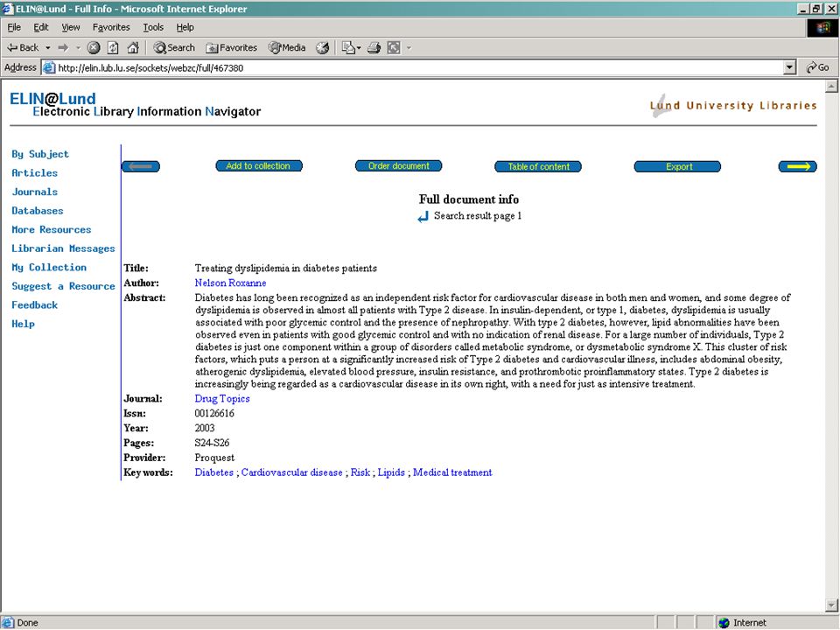
Task: Open the Mail dropdown arrow
Action: 359,47
